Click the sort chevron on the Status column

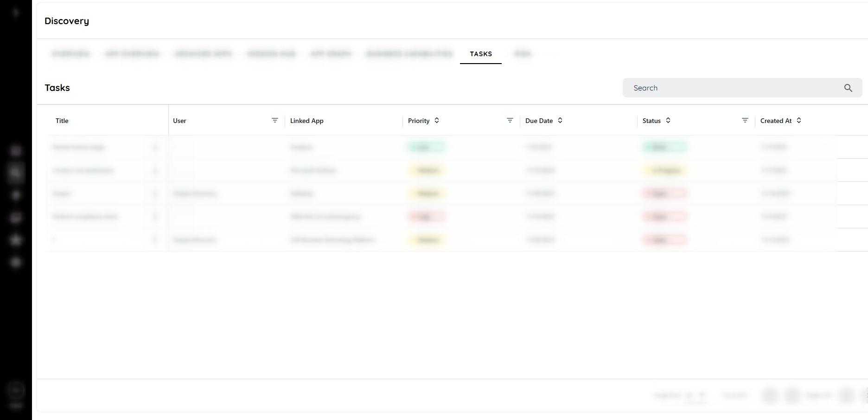pos(668,120)
